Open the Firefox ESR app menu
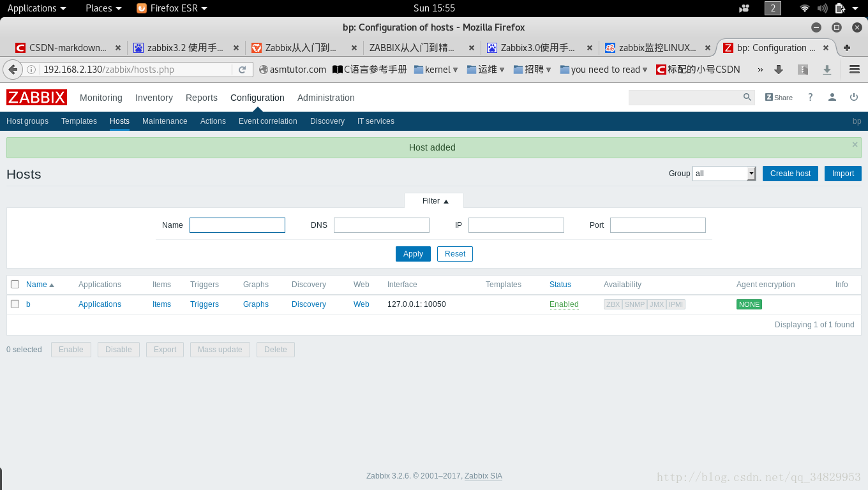 click(172, 8)
